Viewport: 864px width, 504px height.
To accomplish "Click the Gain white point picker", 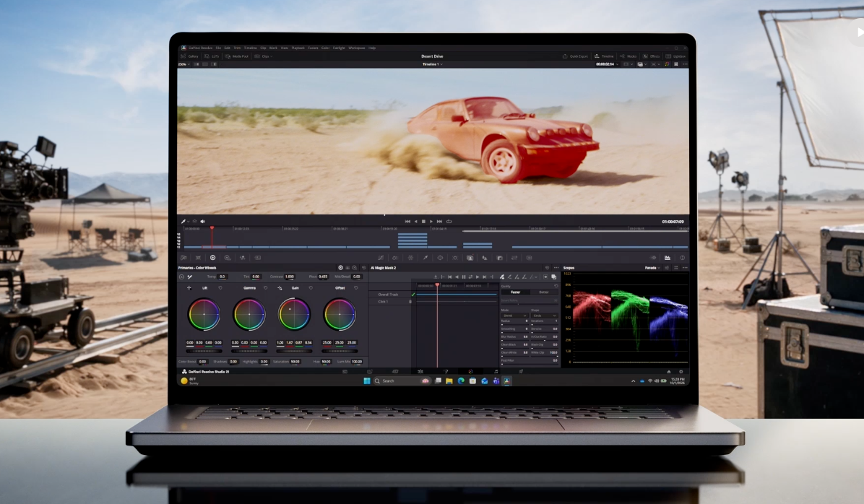I will 280,288.
